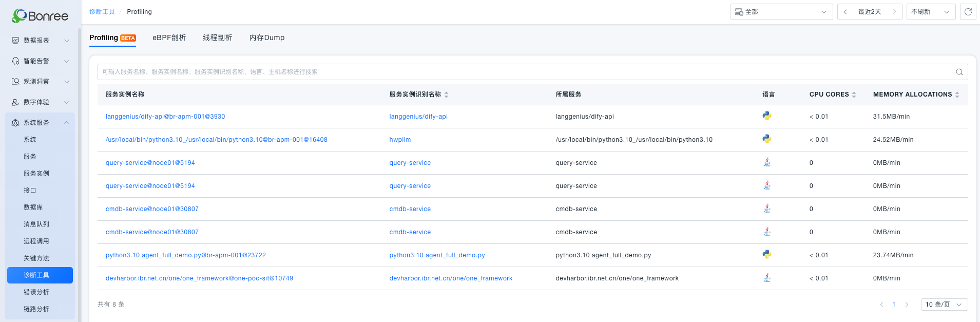The image size is (980, 322).
Task: Click Java icon in devharbor one_framework row
Action: coord(767,278)
